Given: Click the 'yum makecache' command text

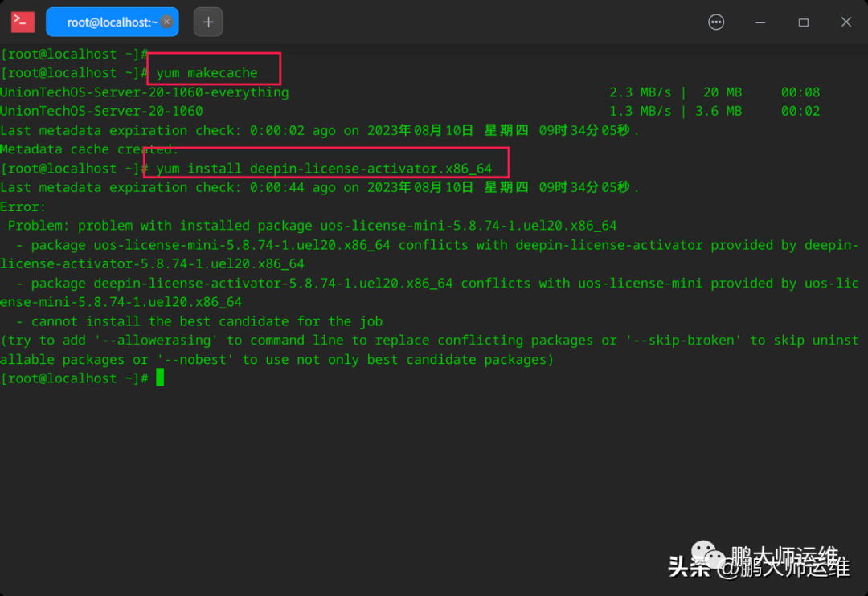Looking at the screenshot, I should coord(207,73).
